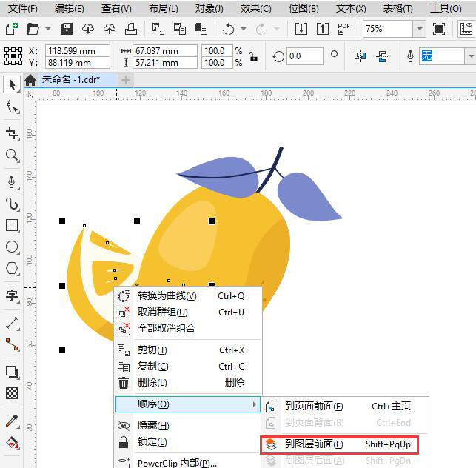
Task: Choose 全部取消组合 from context menu
Action: 188,328
